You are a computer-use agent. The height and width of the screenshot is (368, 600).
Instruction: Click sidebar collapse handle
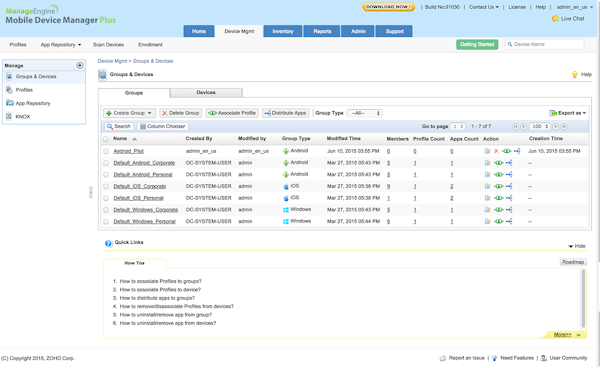[x=91, y=192]
